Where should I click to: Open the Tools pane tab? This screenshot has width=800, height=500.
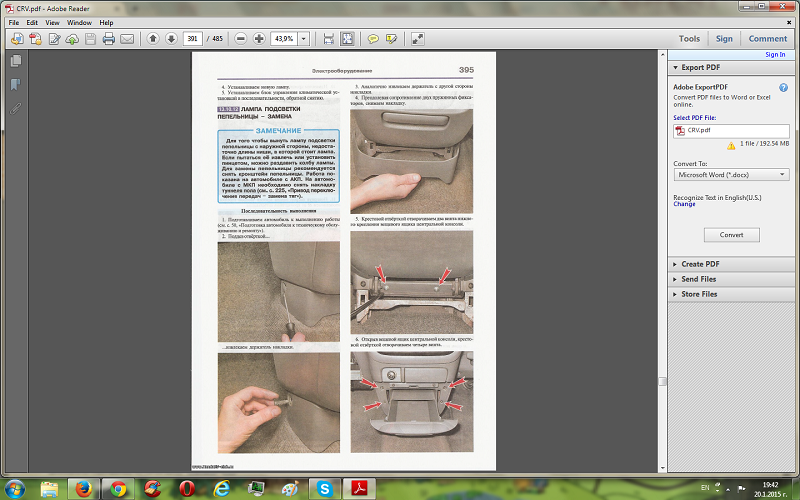689,39
